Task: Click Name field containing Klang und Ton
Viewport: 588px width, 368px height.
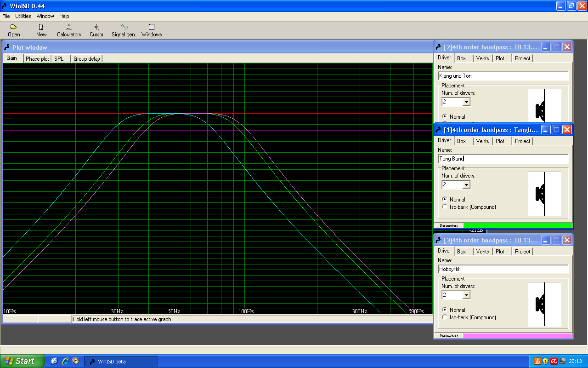Action: pyautogui.click(x=503, y=76)
